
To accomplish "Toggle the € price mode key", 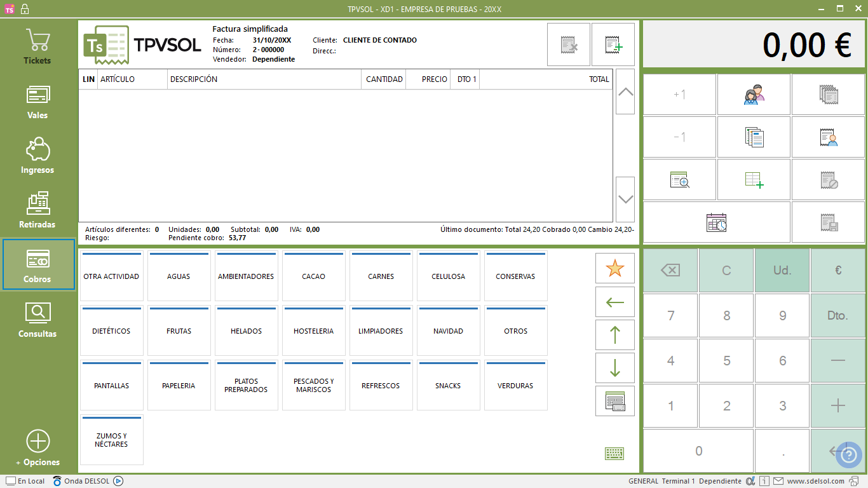I will pyautogui.click(x=838, y=270).
